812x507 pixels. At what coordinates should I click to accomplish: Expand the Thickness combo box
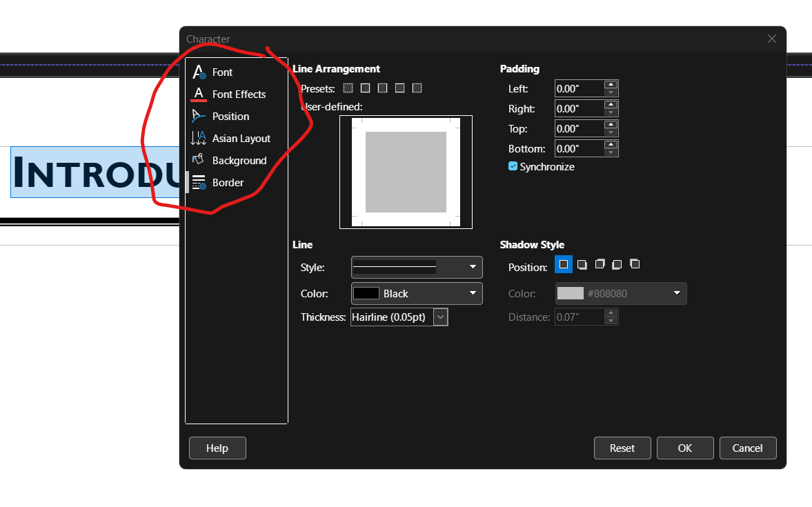pyautogui.click(x=441, y=317)
